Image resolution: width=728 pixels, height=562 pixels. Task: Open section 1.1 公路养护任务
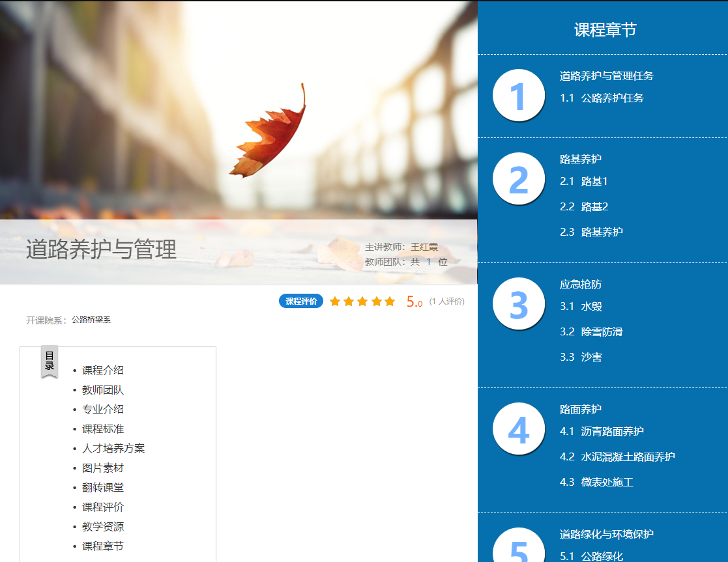pos(602,98)
